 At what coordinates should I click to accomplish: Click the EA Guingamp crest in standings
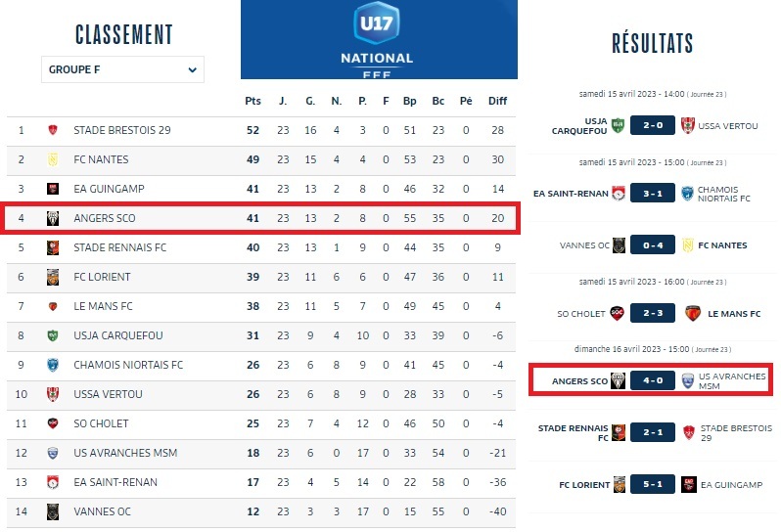(53, 189)
